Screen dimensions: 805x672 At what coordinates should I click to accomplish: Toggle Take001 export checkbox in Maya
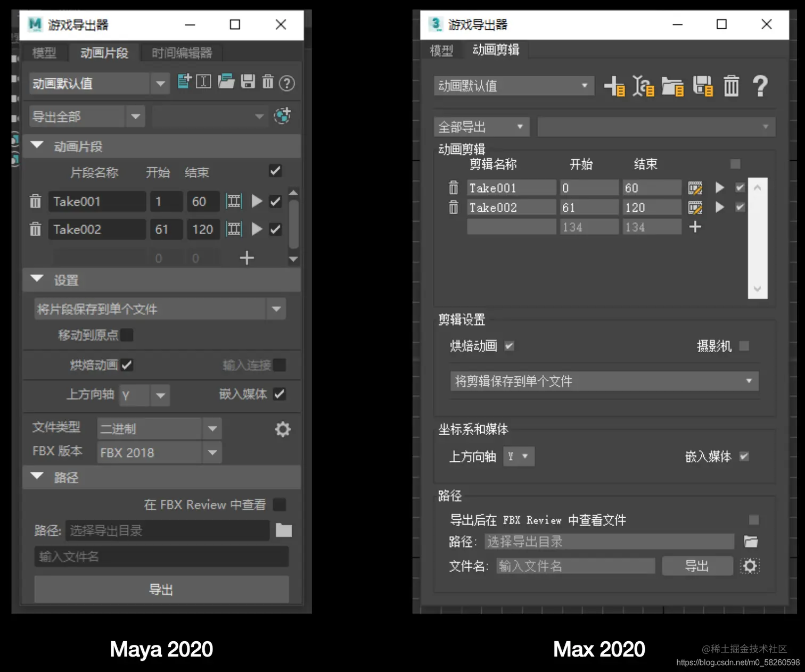[275, 201]
